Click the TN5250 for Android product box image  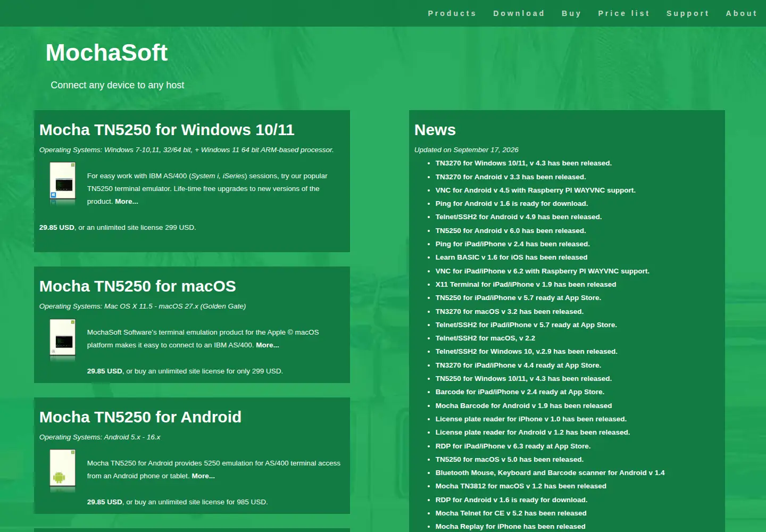pos(63,471)
